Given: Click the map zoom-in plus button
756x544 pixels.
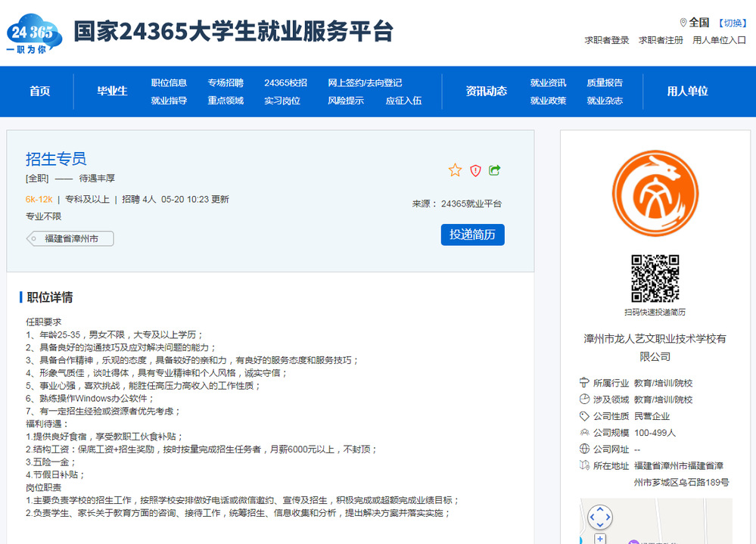Looking at the screenshot, I should tap(600, 539).
